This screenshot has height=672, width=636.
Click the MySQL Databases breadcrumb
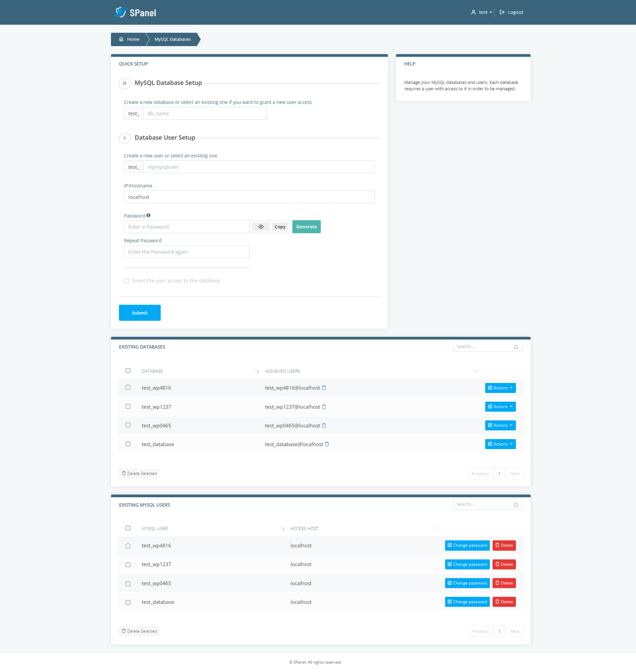point(172,39)
